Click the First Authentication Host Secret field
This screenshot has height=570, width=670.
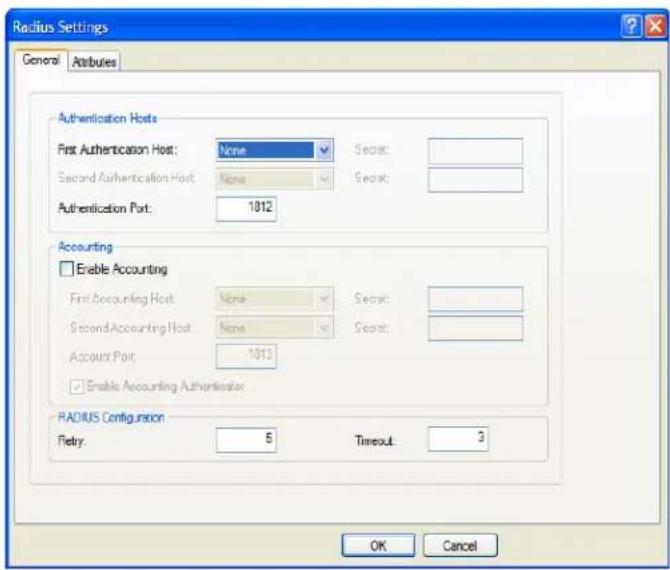[x=475, y=151]
